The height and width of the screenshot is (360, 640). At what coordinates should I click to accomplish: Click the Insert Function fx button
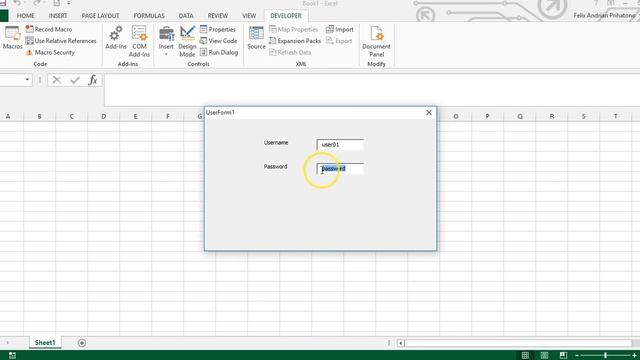pos(93,80)
